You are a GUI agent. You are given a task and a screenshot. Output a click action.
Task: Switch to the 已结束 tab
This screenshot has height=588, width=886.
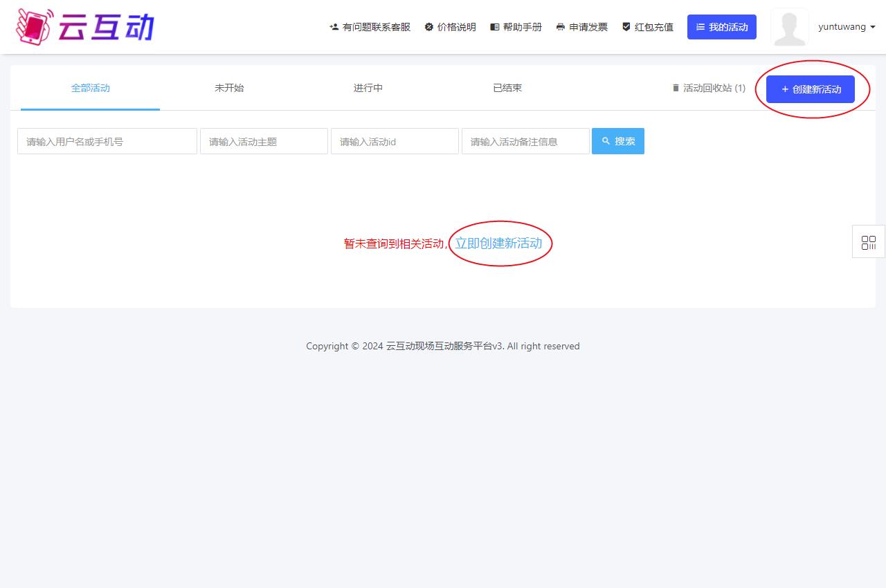click(x=507, y=88)
